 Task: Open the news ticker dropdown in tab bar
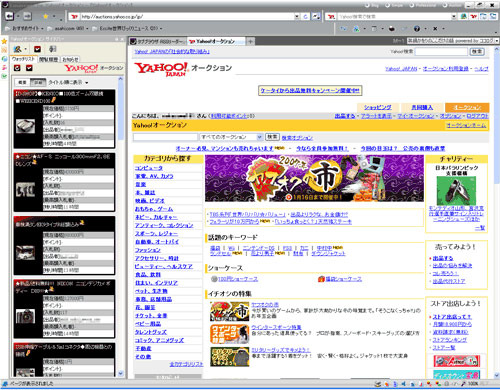(x=497, y=41)
